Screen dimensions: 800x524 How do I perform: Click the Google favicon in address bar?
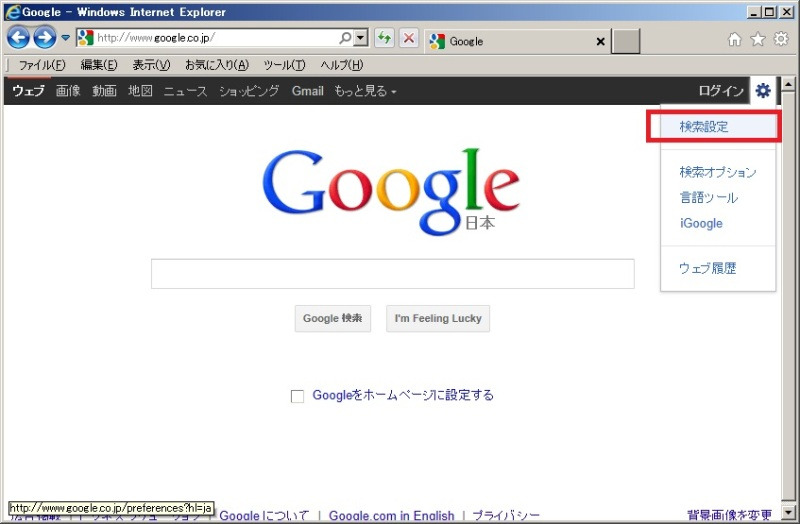[x=86, y=37]
